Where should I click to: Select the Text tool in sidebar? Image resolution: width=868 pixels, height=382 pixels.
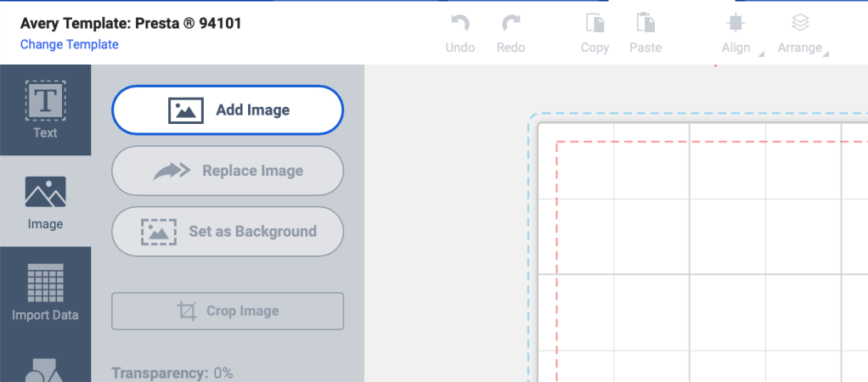pos(45,110)
